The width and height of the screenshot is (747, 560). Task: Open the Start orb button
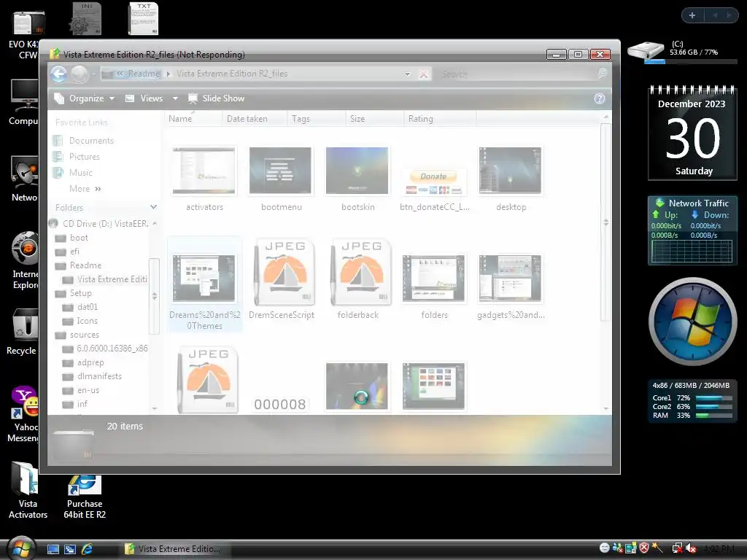coord(20,548)
